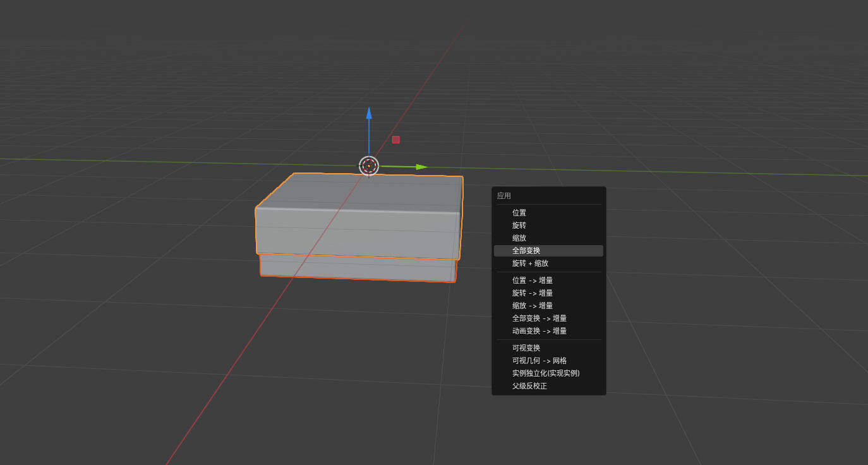Pick 全部变换 -> 增量 option
The width and height of the screenshot is (868, 465).
click(548, 318)
